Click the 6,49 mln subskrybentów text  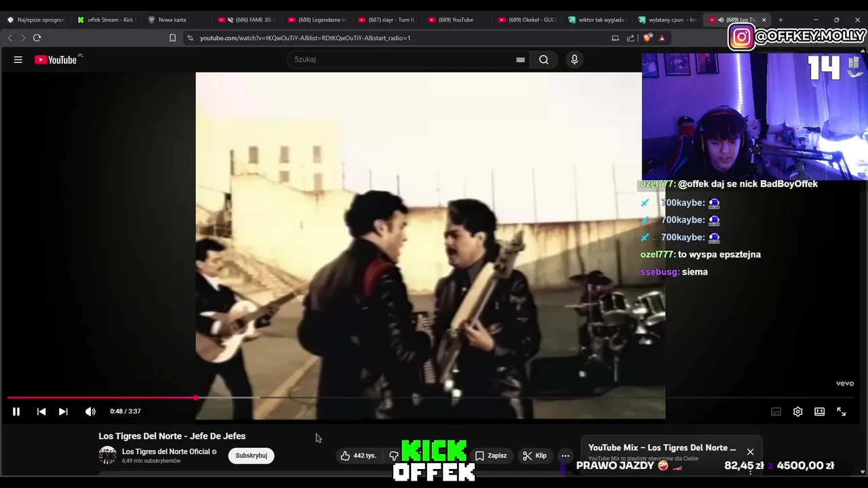click(151, 461)
